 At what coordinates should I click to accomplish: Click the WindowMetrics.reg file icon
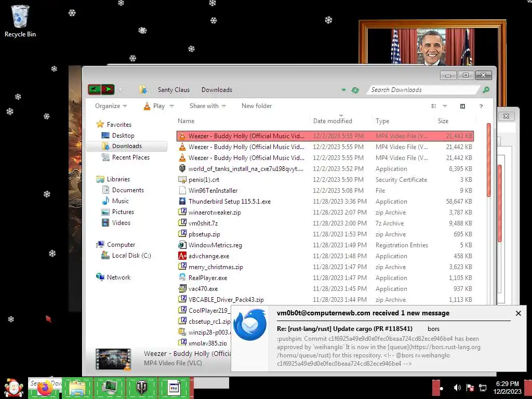[182, 245]
